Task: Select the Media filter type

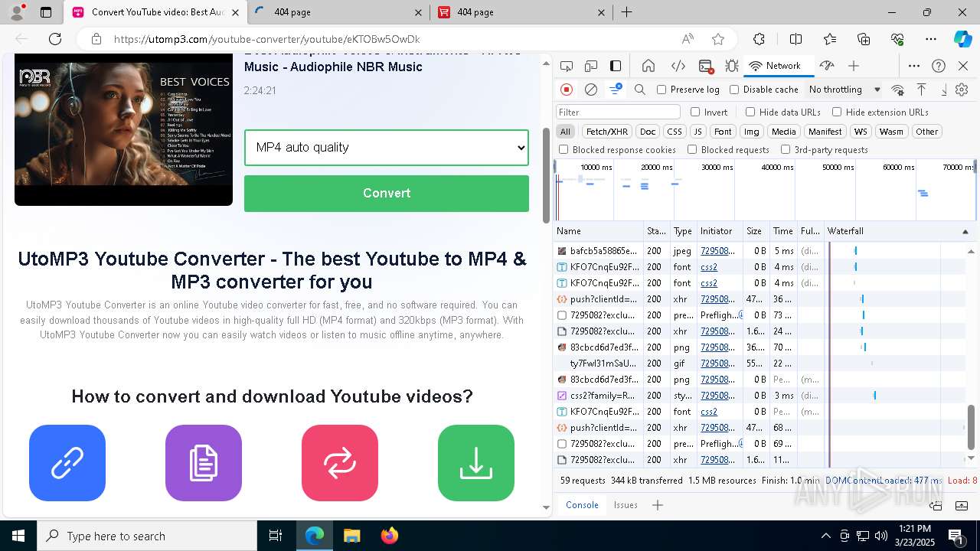Action: [783, 132]
